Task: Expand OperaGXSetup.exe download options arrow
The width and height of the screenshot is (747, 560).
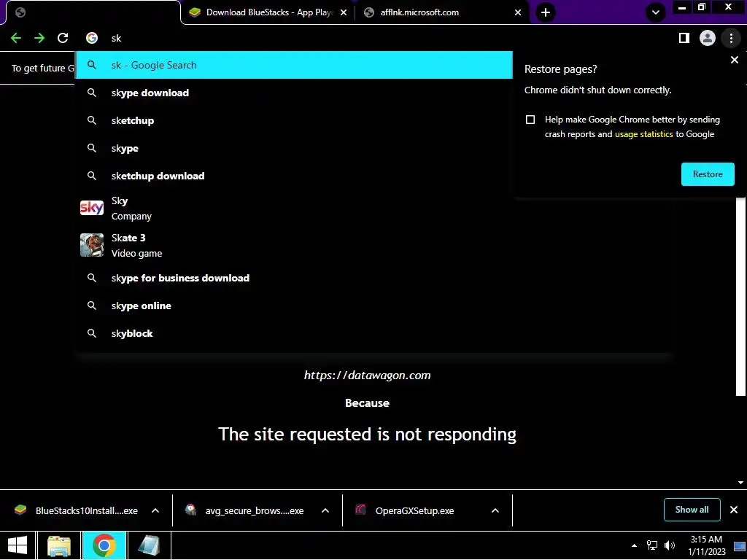Action: point(495,510)
